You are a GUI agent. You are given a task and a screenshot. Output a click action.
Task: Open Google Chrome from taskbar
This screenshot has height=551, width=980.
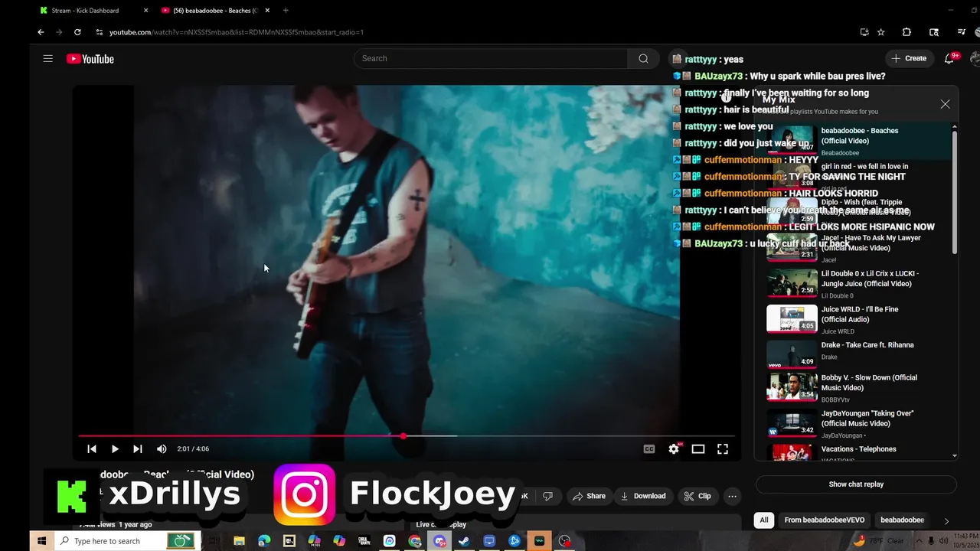tap(414, 541)
